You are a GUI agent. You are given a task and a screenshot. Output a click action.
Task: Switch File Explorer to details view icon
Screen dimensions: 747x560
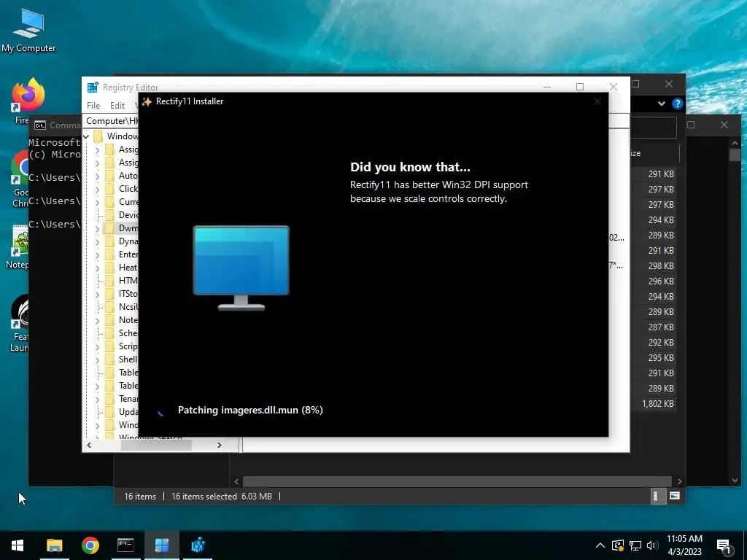[656, 496]
